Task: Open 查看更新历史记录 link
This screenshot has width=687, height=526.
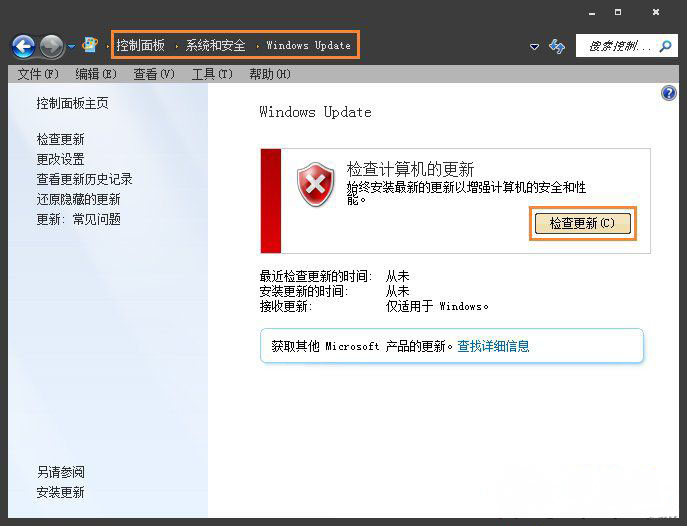Action: click(84, 179)
